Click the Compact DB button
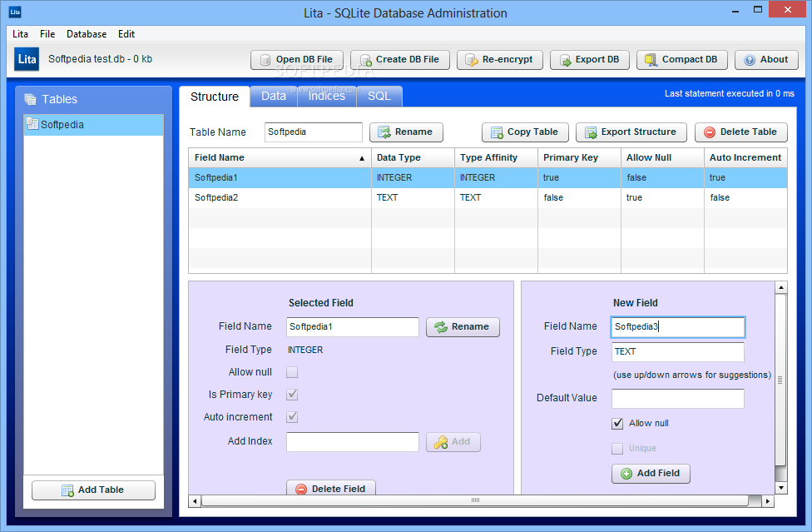Image resolution: width=812 pixels, height=532 pixels. 681,60
